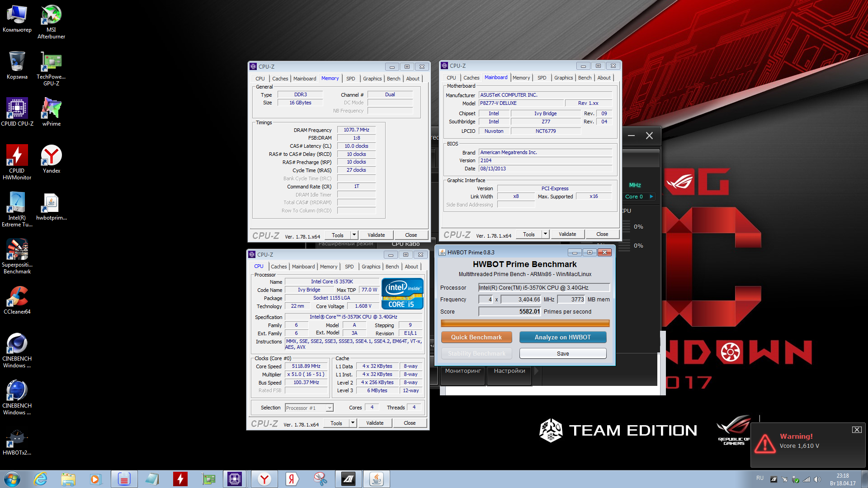Expand Tools dropdown in Mainboard CPU-Z window

[x=546, y=234]
